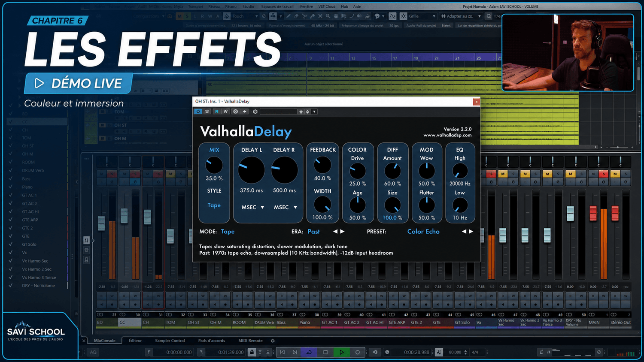Open the www.valhalladsp.com link

click(x=447, y=135)
